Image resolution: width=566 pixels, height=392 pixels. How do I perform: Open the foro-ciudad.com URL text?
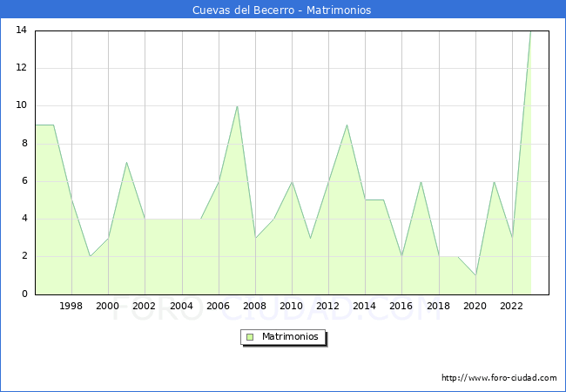click(499, 378)
